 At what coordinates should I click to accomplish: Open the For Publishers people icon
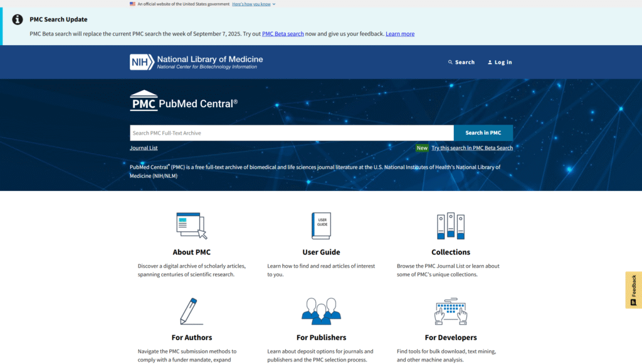pos(321,311)
